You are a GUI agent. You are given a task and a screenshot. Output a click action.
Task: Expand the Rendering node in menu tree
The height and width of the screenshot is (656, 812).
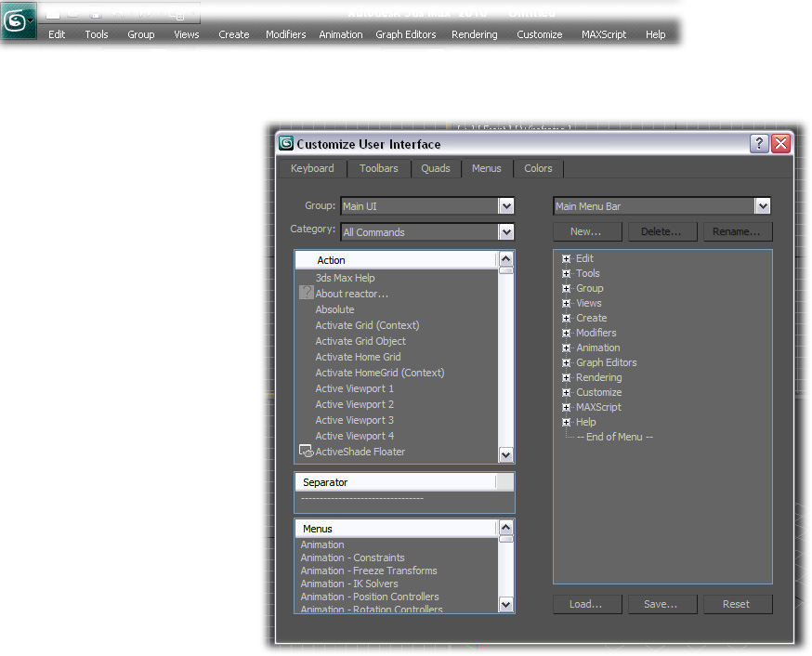566,377
